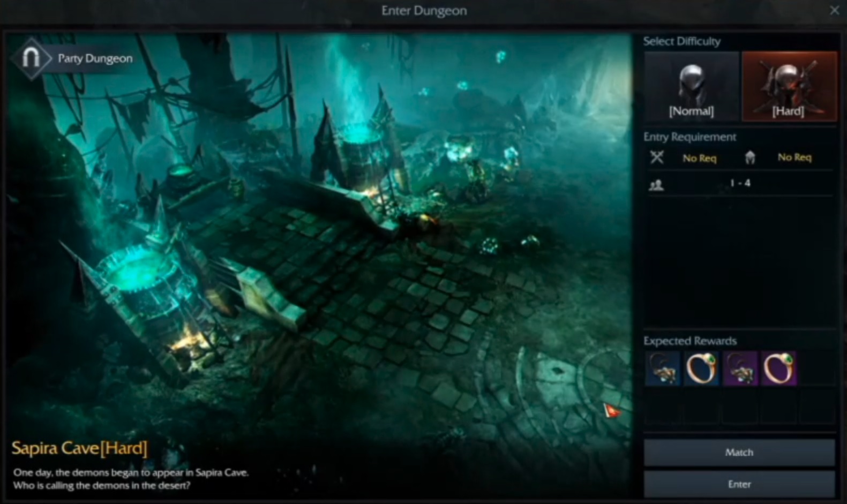
Task: Click the No Req text beside helmet
Action: [x=794, y=157]
